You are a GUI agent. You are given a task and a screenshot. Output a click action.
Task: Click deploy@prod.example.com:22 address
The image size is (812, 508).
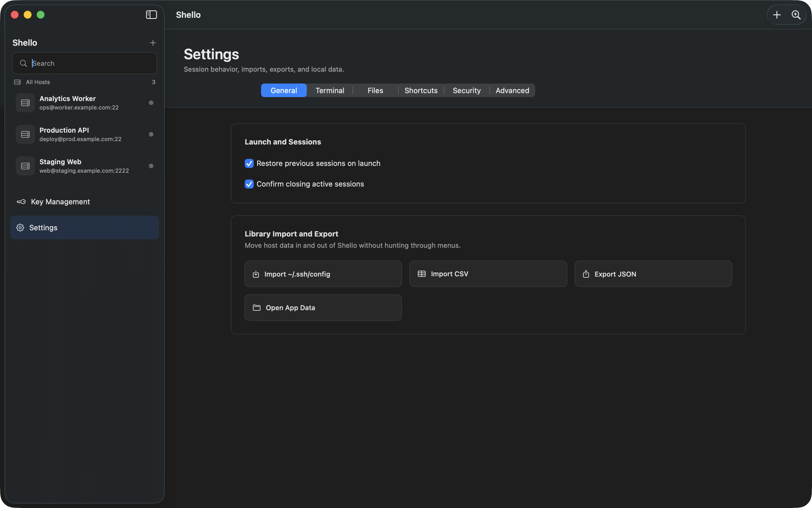(x=81, y=139)
